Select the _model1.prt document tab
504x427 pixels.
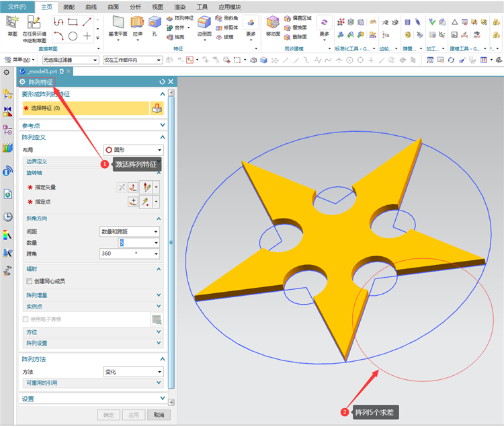(x=44, y=71)
